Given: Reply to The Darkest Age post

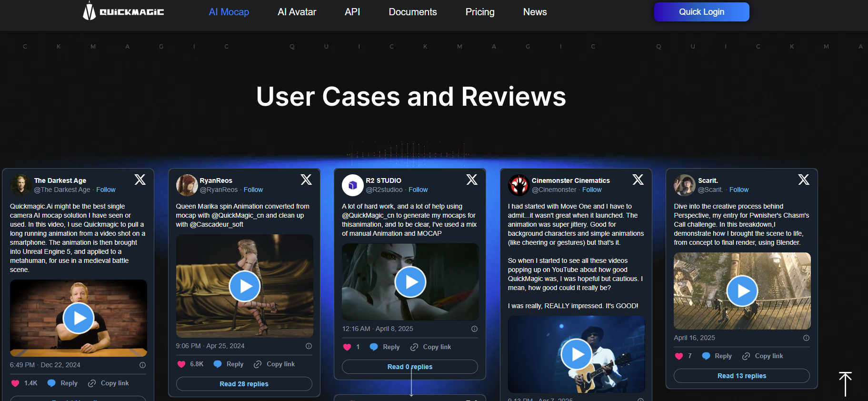Looking at the screenshot, I should coord(62,383).
